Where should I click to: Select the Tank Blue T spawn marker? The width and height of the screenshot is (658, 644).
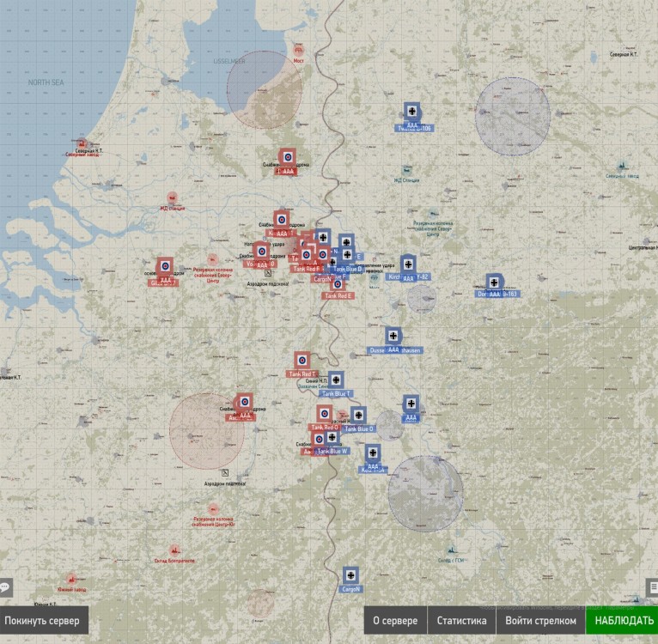pyautogui.click(x=336, y=380)
